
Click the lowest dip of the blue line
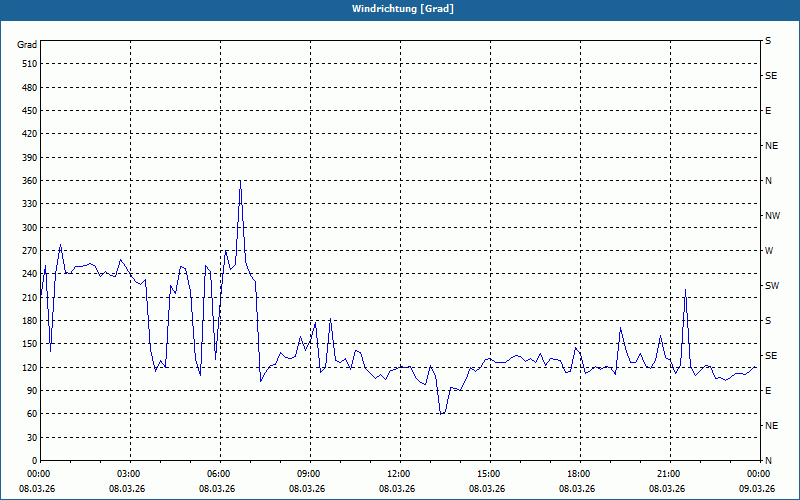pos(440,413)
